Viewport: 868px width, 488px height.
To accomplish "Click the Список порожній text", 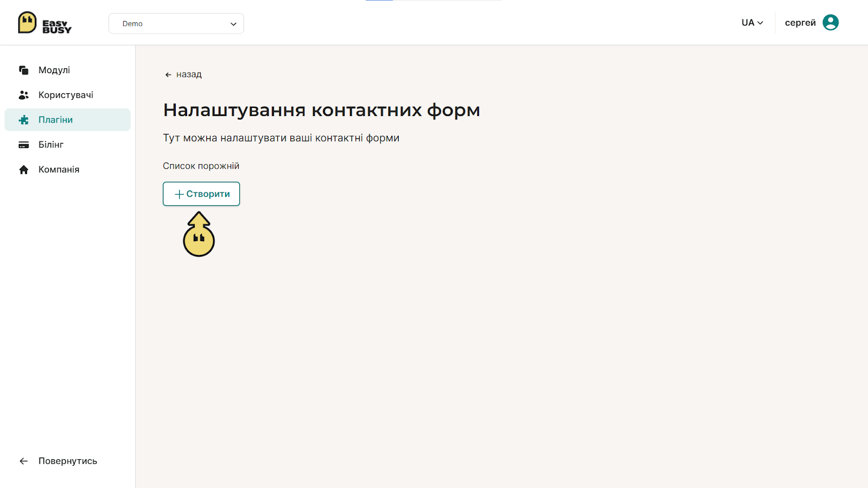I will 201,166.
